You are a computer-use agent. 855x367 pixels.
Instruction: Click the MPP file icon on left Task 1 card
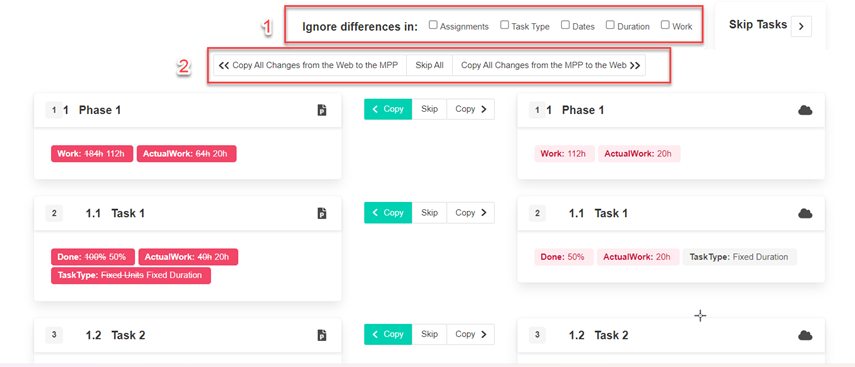(322, 213)
